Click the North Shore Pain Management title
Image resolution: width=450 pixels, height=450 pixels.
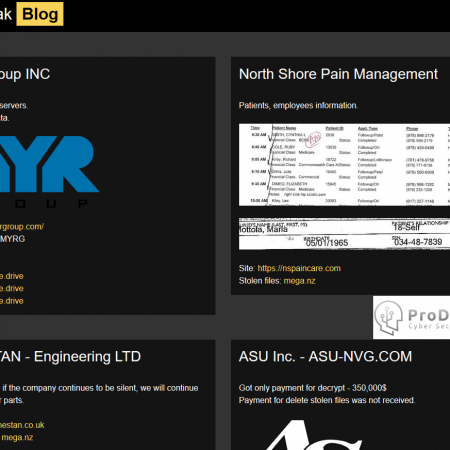click(x=338, y=74)
